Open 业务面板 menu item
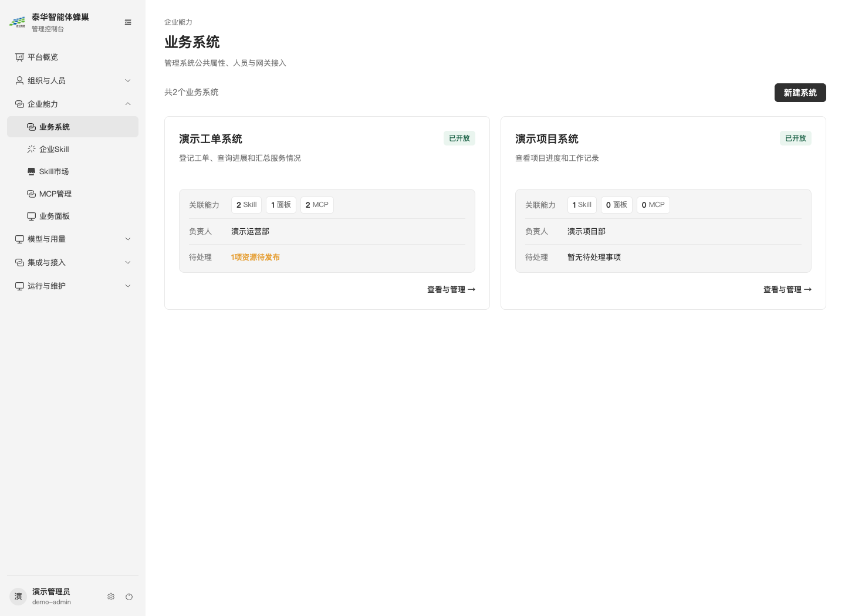Viewport: 845px width, 616px height. pyautogui.click(x=73, y=216)
